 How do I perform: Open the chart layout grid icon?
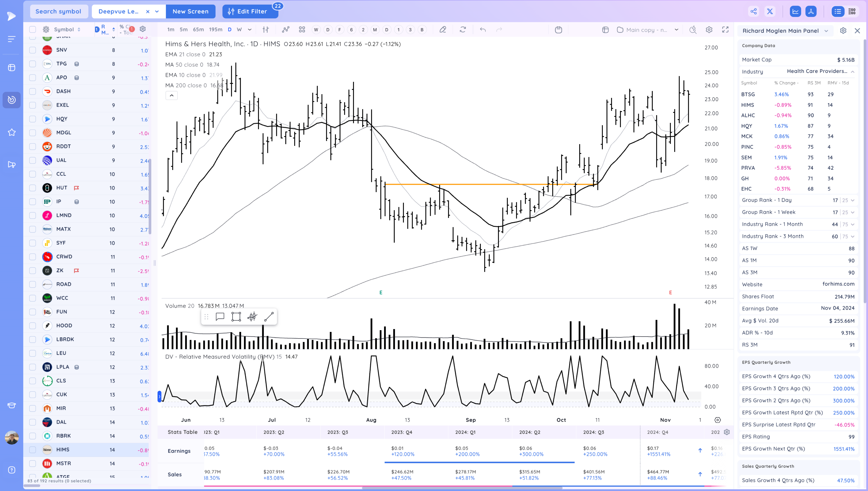(302, 30)
